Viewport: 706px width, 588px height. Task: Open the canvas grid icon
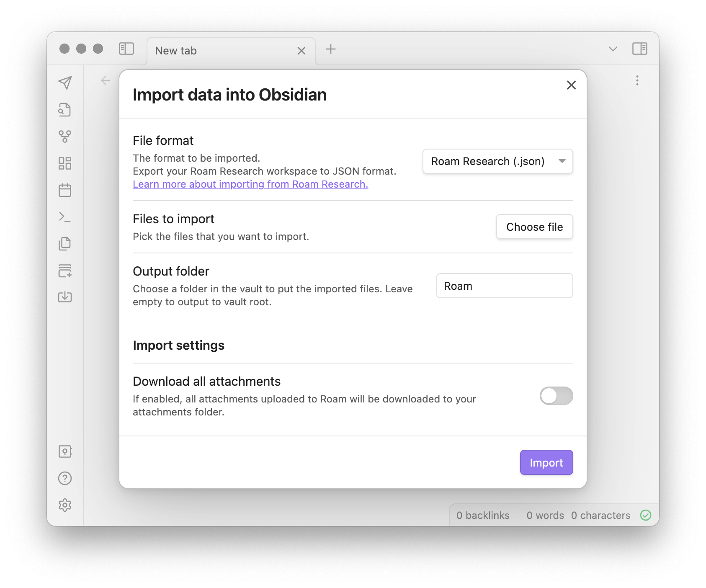[x=65, y=163]
